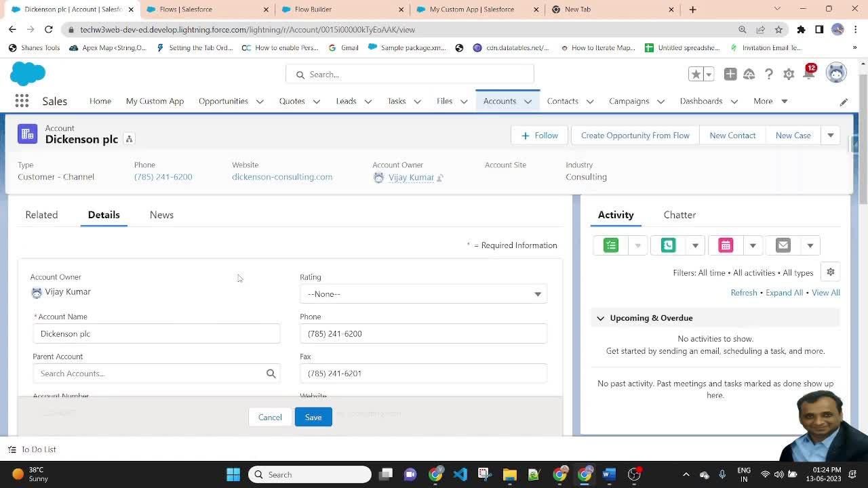
Task: Open the App Launcher grid icon
Action: pos(22,101)
